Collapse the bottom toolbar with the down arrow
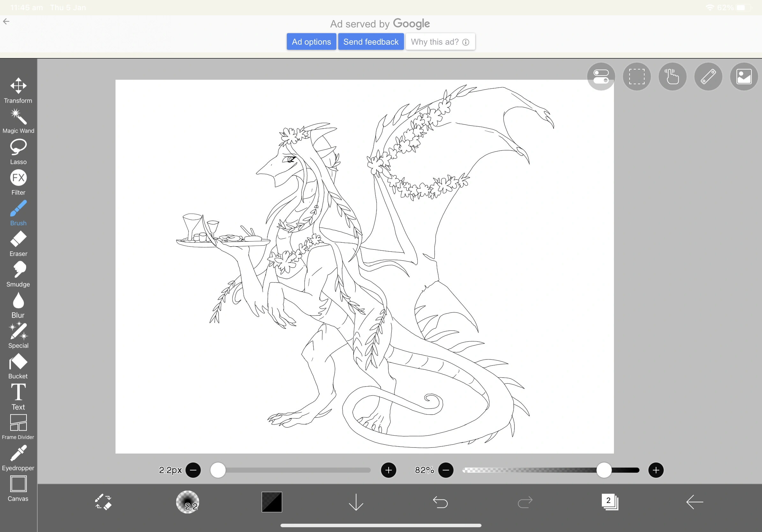Viewport: 762px width, 532px height. tap(356, 502)
